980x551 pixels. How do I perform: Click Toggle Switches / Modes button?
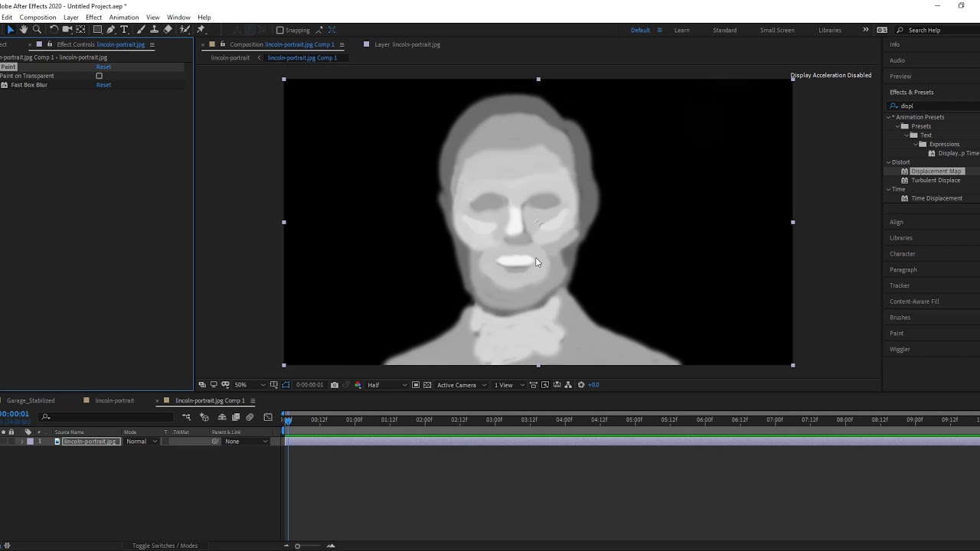click(165, 546)
